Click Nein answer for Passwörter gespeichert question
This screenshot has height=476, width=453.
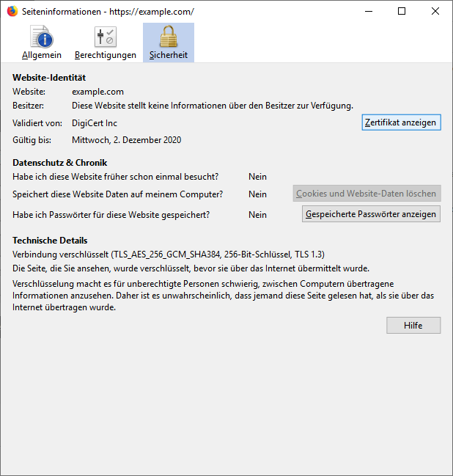(257, 215)
